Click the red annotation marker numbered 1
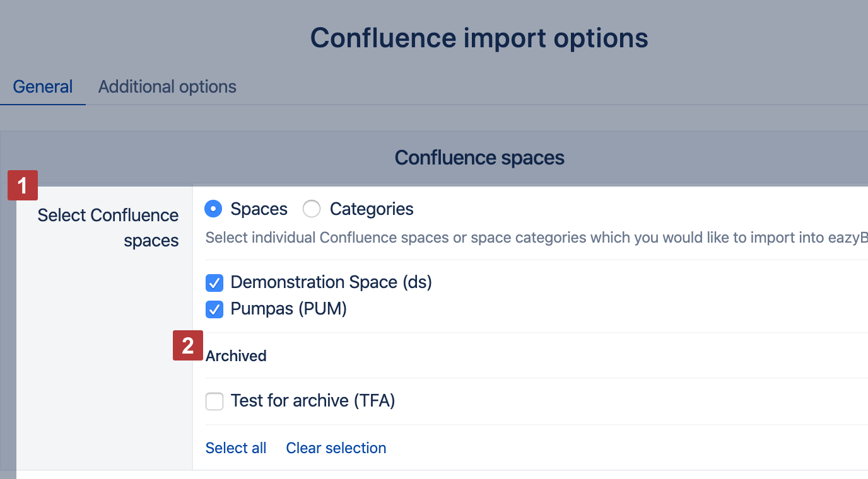The width and height of the screenshot is (868, 479). click(x=23, y=185)
